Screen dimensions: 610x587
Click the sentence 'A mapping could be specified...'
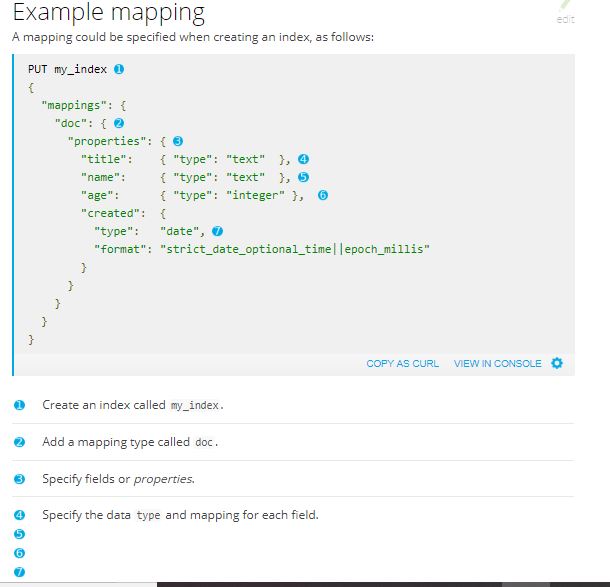tap(193, 37)
